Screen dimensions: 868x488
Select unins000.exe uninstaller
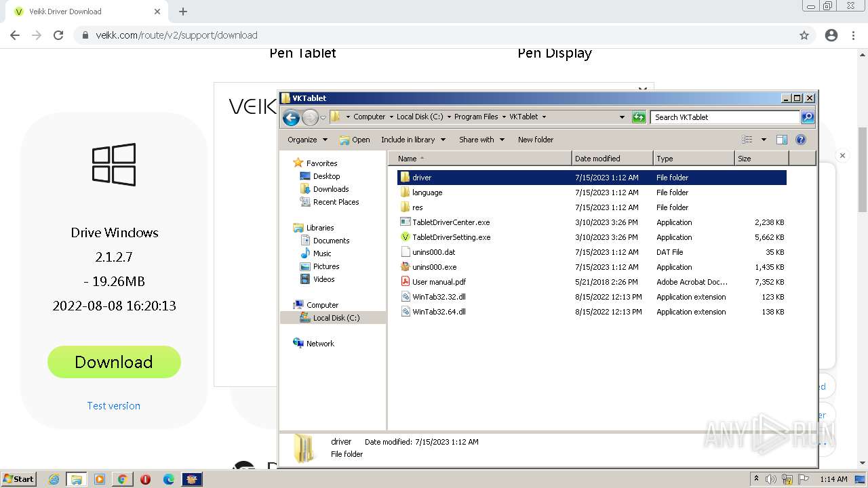click(x=429, y=267)
